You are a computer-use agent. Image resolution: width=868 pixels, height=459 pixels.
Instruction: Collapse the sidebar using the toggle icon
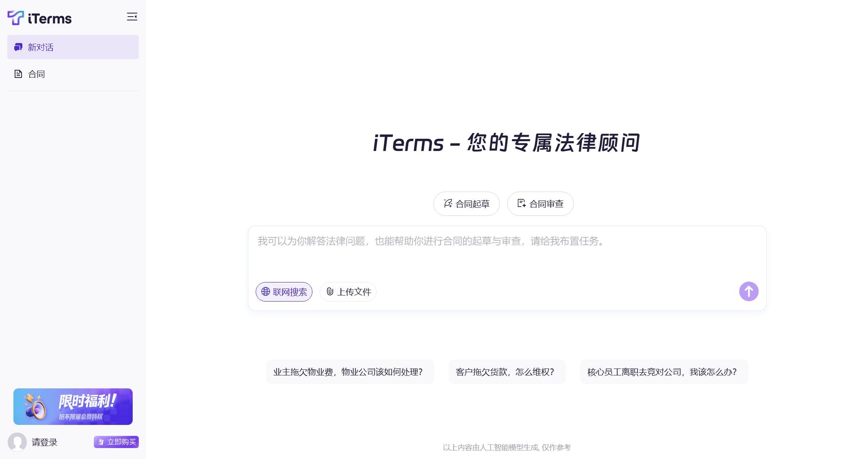[x=132, y=17]
